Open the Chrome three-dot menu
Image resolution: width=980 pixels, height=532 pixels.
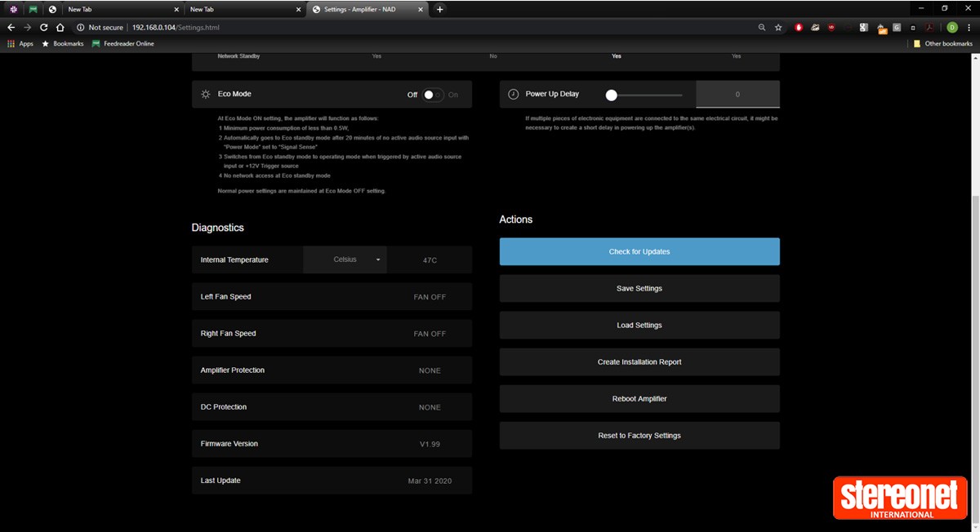click(969, 27)
